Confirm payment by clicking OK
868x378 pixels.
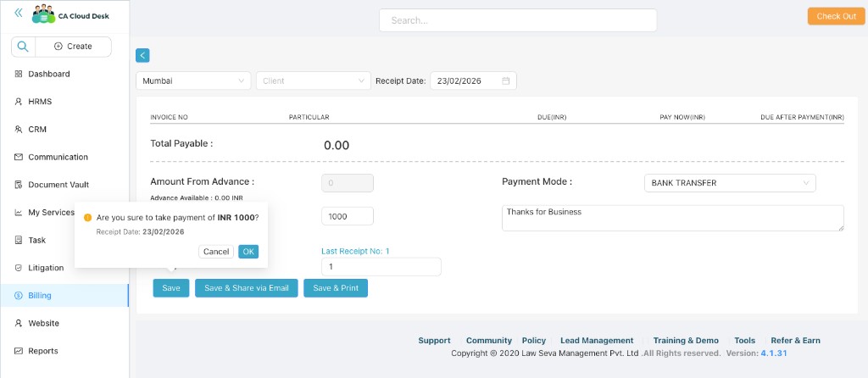[x=248, y=252]
